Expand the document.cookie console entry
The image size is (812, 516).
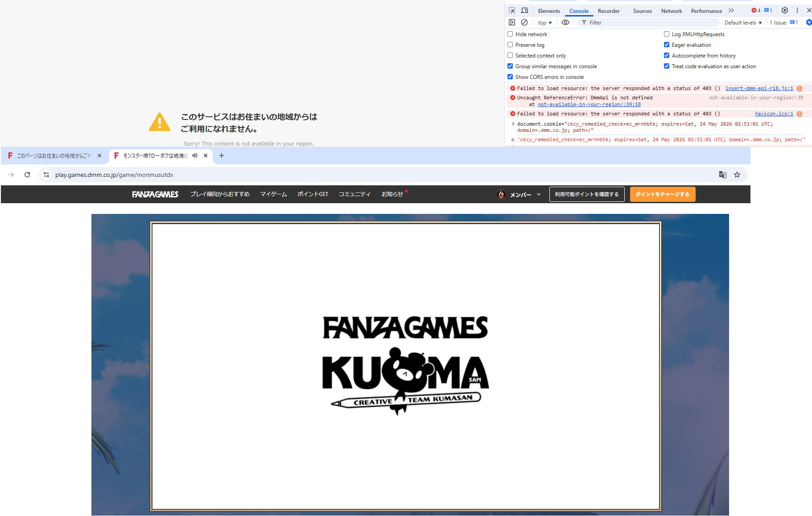pyautogui.click(x=513, y=124)
